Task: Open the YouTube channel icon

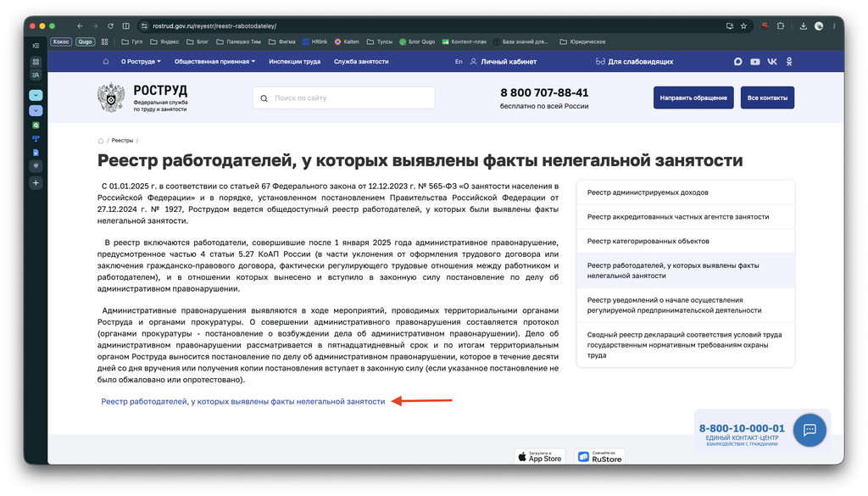Action: [x=755, y=61]
